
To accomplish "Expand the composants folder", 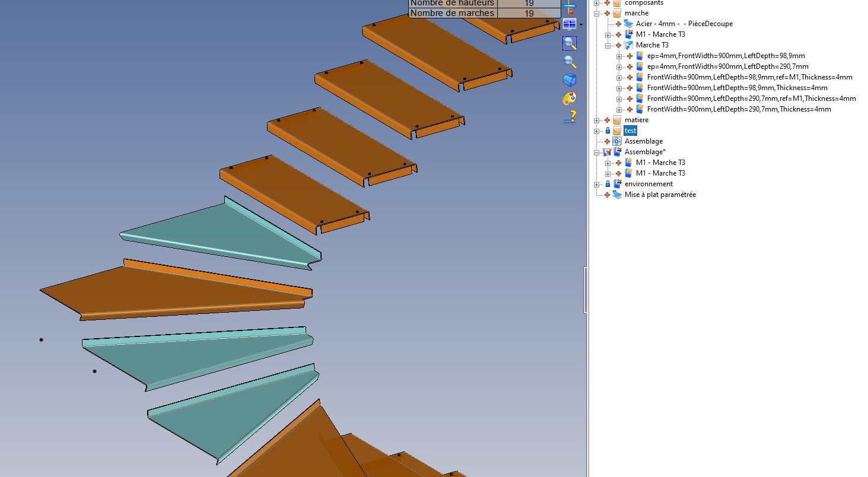I will (x=596, y=3).
